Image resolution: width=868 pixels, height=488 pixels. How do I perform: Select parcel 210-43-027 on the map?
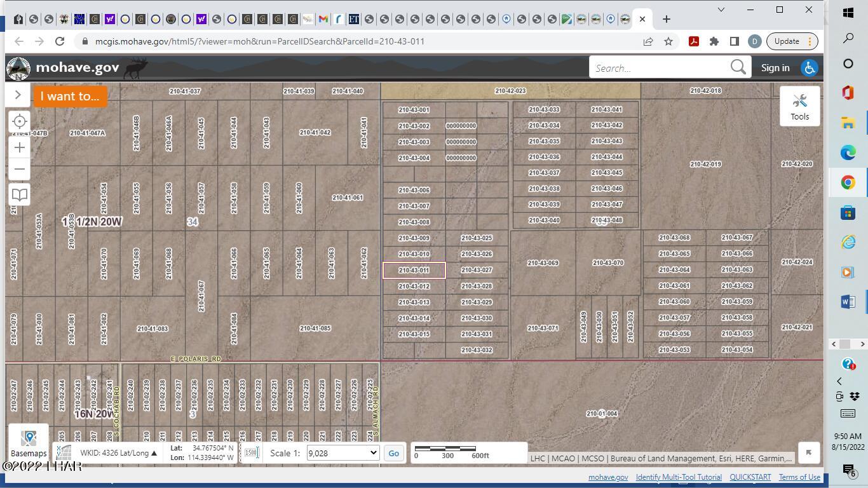click(x=477, y=270)
